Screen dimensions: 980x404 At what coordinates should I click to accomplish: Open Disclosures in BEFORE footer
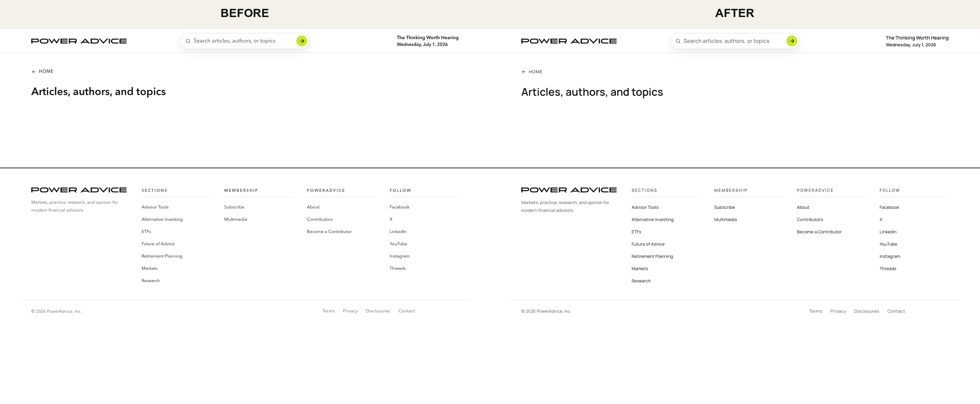pyautogui.click(x=378, y=311)
